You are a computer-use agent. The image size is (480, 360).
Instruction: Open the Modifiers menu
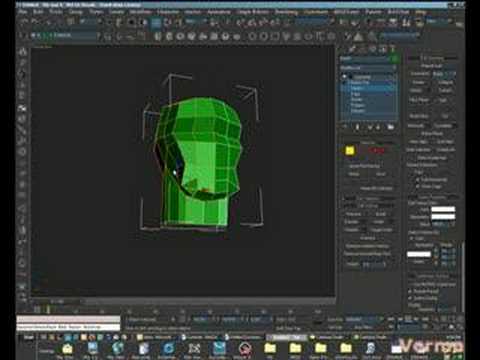point(140,12)
